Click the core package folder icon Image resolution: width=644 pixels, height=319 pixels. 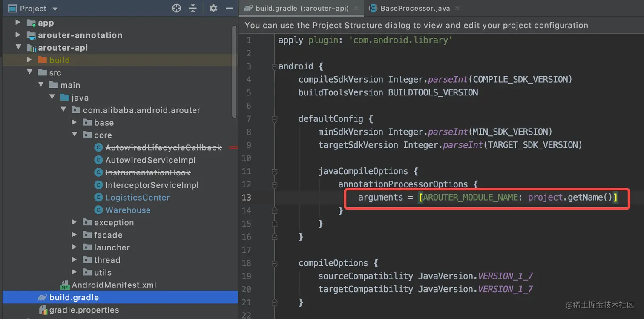pyautogui.click(x=87, y=135)
